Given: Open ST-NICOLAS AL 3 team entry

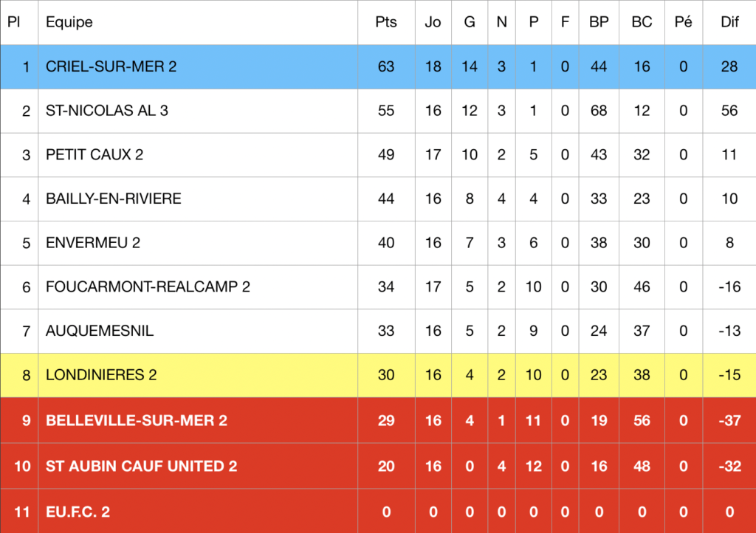Looking at the screenshot, I should [x=106, y=111].
